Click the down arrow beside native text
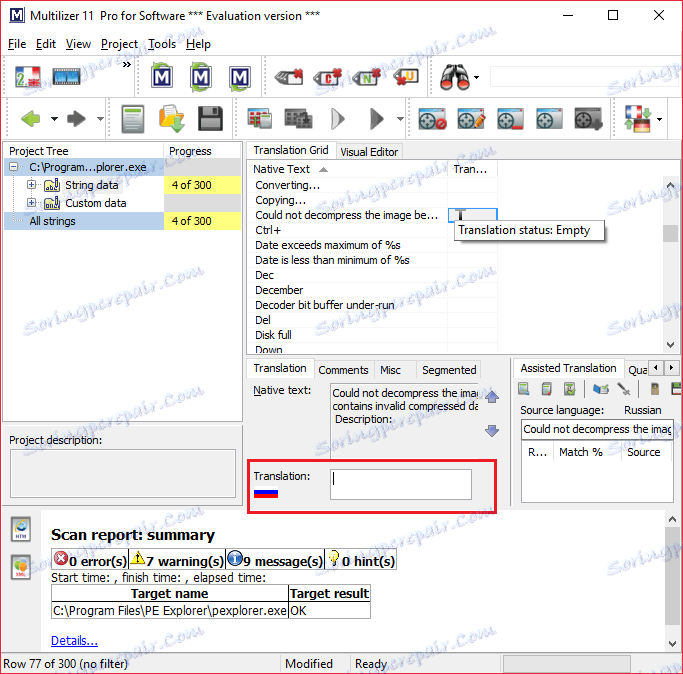Viewport: 683px width, 674px height. (492, 431)
